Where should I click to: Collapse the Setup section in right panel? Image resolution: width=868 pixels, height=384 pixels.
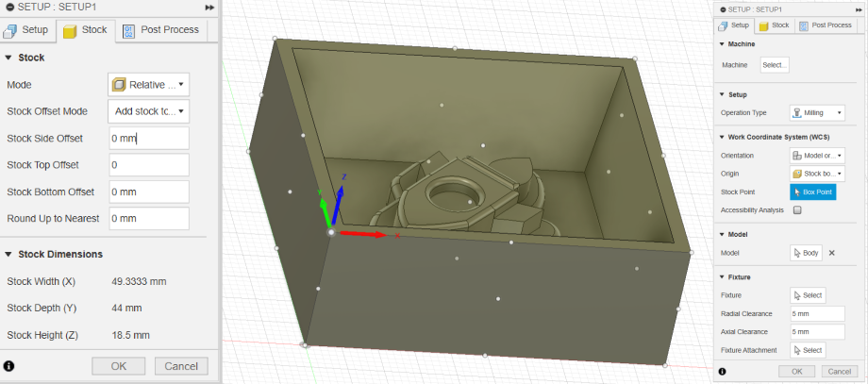coord(722,94)
